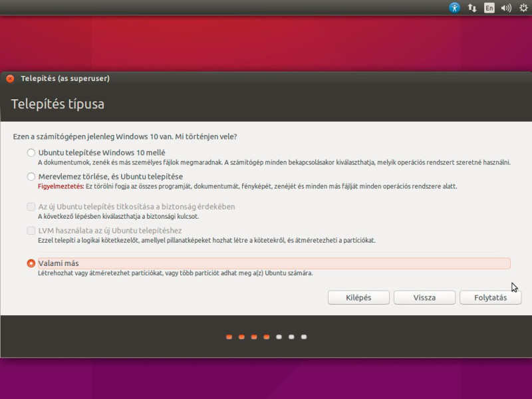Select the Valami más radio option
This screenshot has width=532, height=399.
pos(31,263)
